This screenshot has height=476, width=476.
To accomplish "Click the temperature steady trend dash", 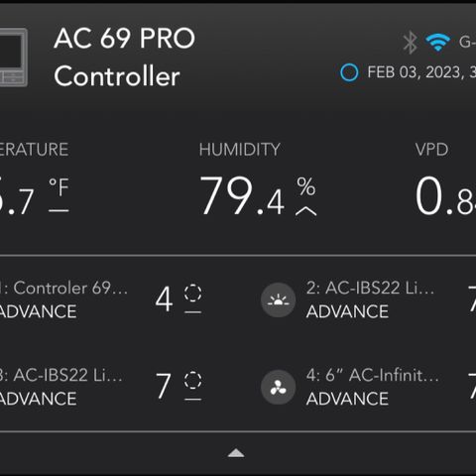I will pos(59,210).
